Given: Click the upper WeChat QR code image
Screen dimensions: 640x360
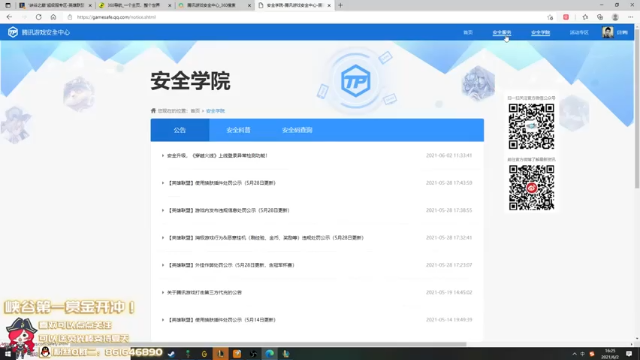Looking at the screenshot, I should [531, 126].
